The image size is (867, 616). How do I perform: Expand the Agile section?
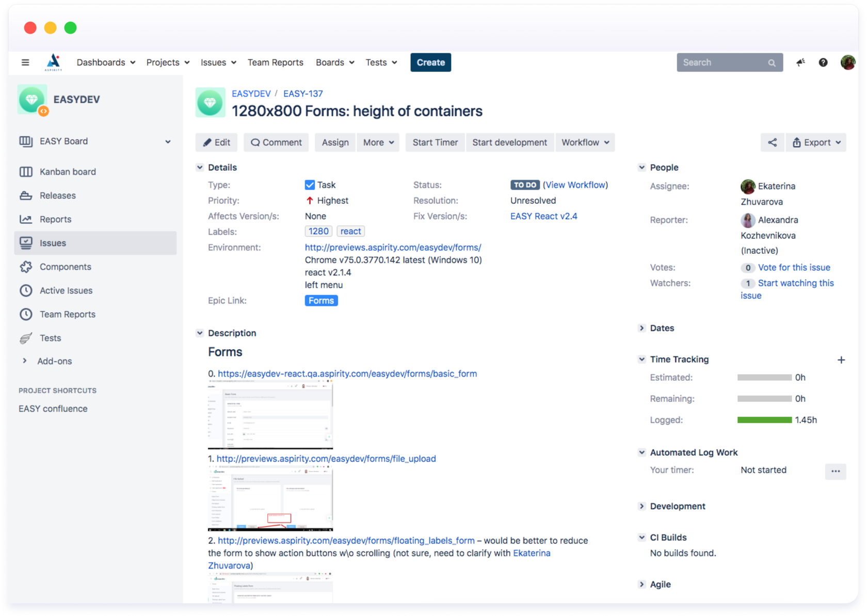tap(641, 584)
